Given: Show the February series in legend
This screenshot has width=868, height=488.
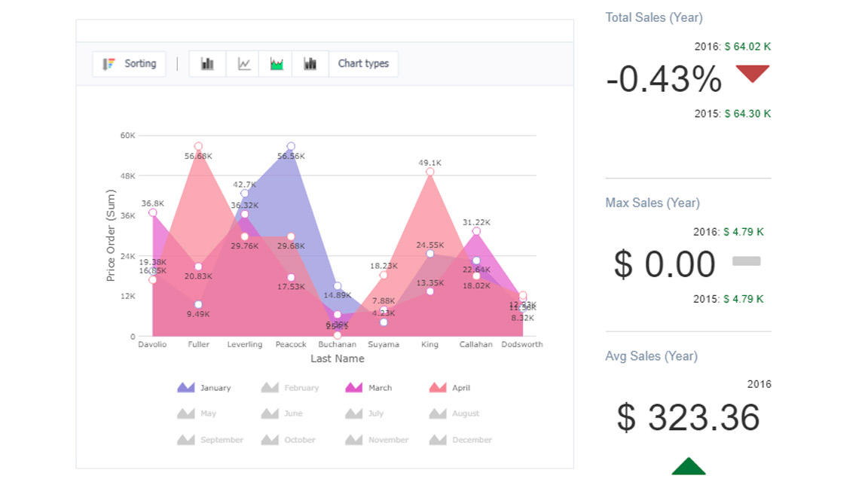Looking at the screenshot, I should tap(301, 388).
